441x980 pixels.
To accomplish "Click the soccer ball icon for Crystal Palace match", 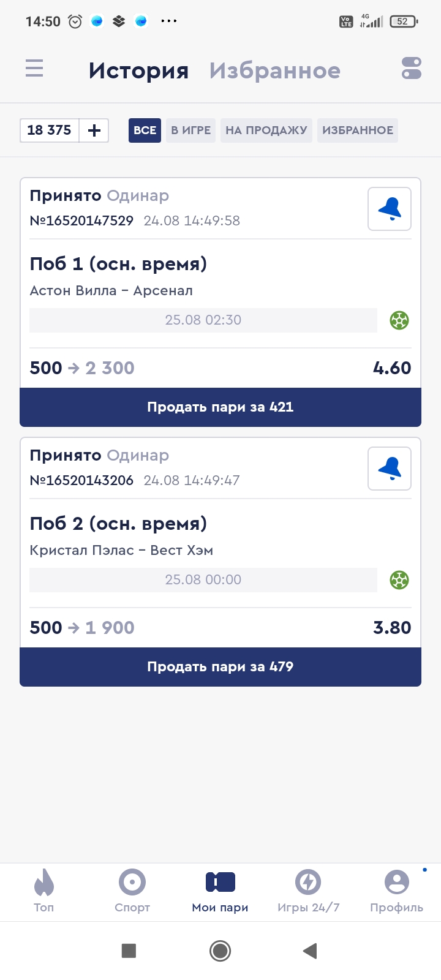I will click(399, 580).
